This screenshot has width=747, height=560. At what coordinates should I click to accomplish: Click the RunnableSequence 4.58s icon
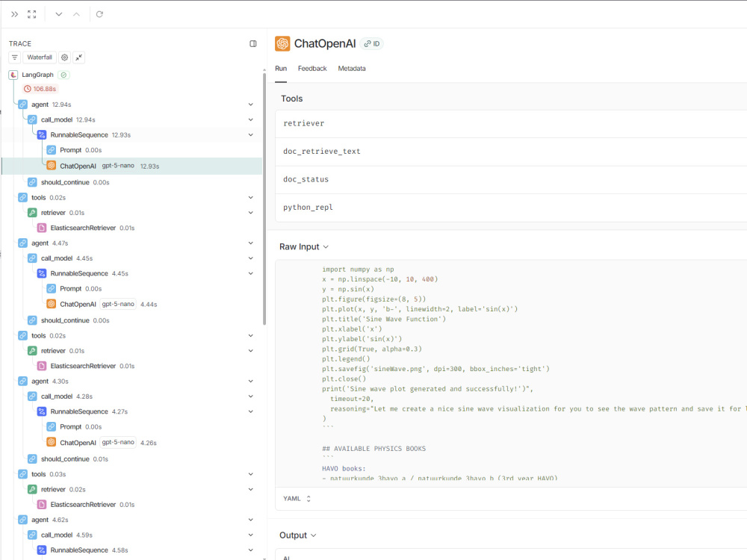point(42,550)
